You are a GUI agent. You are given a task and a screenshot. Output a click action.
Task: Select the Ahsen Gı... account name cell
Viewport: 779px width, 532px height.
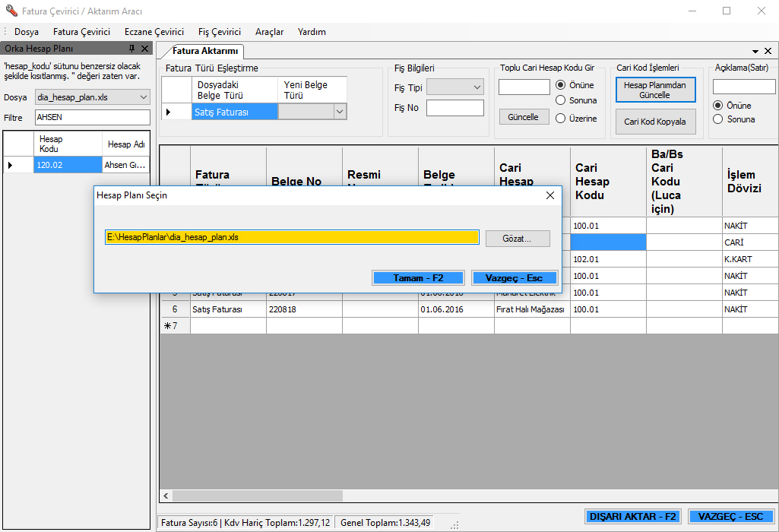(125, 165)
